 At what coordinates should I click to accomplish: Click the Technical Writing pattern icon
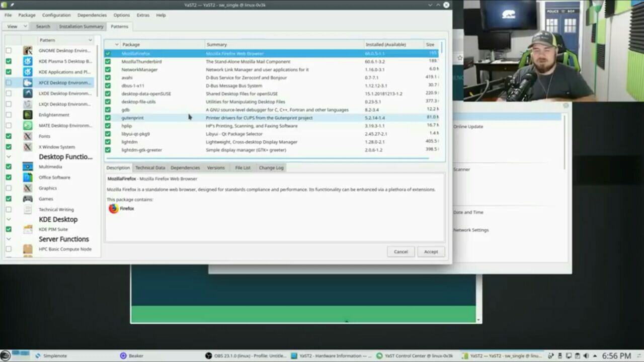click(28, 210)
